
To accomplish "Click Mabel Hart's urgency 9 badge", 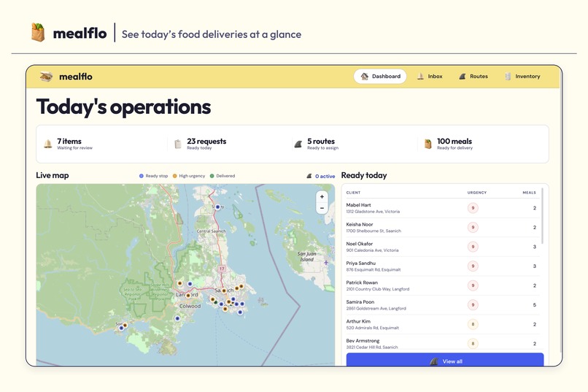I will (473, 208).
